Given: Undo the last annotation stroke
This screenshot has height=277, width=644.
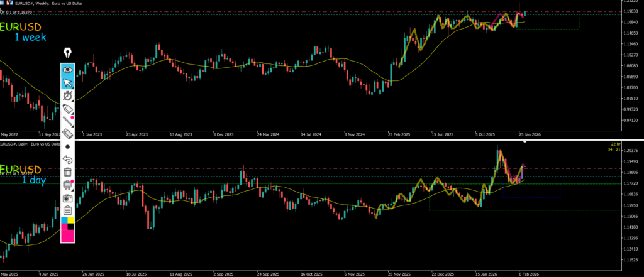Looking at the screenshot, I should [x=68, y=160].
